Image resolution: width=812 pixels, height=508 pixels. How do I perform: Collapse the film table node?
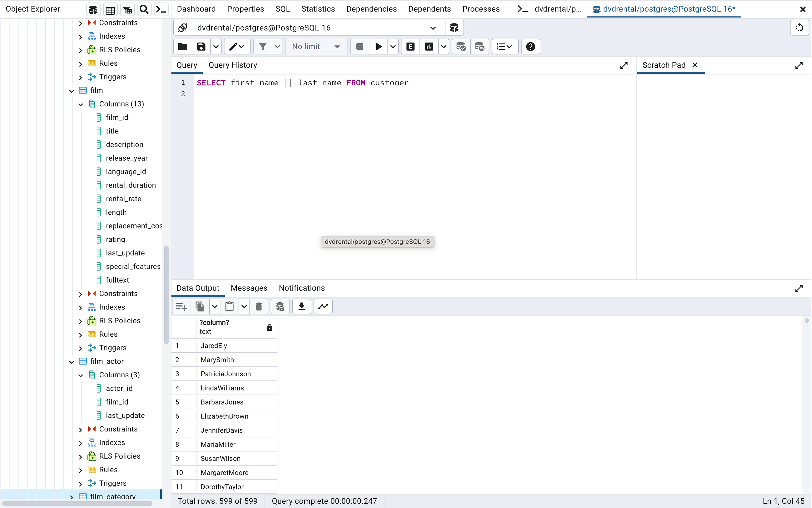pyautogui.click(x=72, y=91)
